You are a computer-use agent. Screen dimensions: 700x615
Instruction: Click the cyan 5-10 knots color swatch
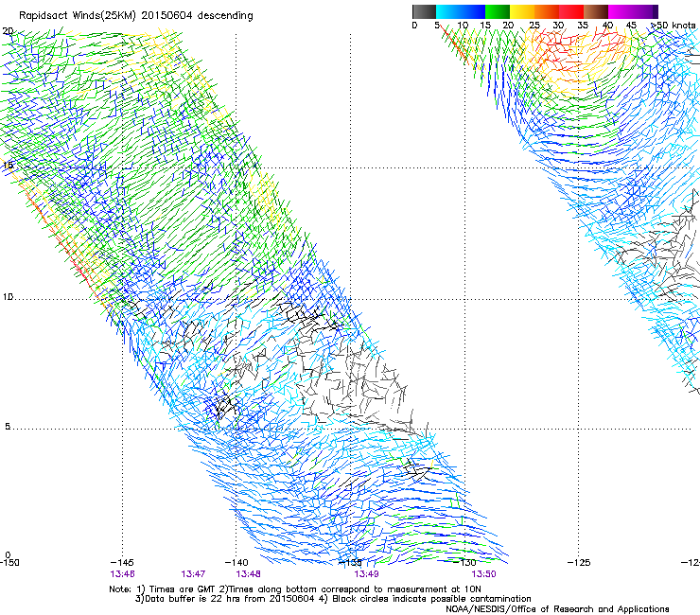pos(447,11)
